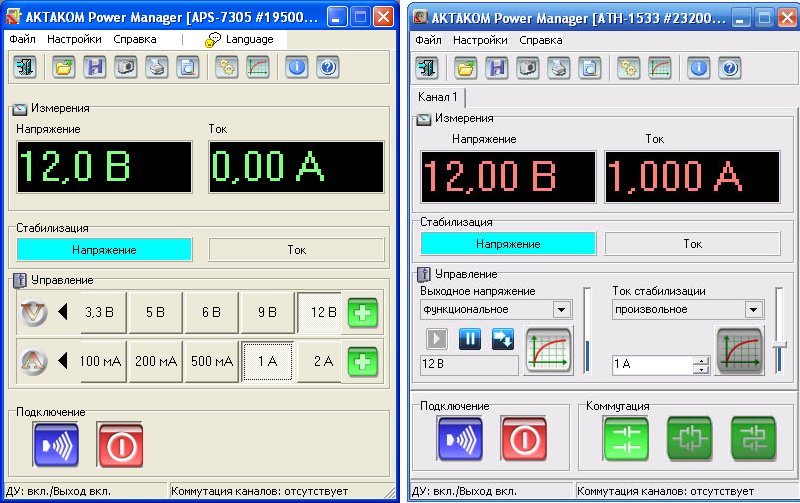
Task: Toggle Ток stabilization in ATH-1533 window
Action: coord(692,244)
